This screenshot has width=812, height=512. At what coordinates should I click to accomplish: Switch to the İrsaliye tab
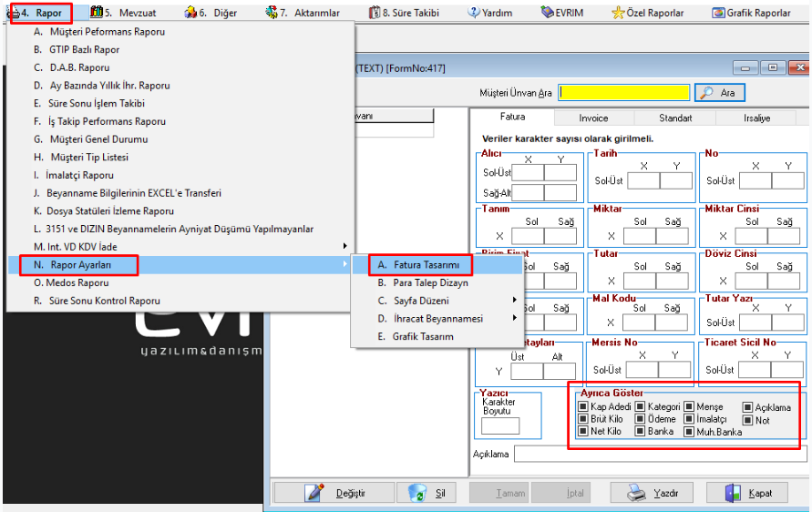point(756,118)
